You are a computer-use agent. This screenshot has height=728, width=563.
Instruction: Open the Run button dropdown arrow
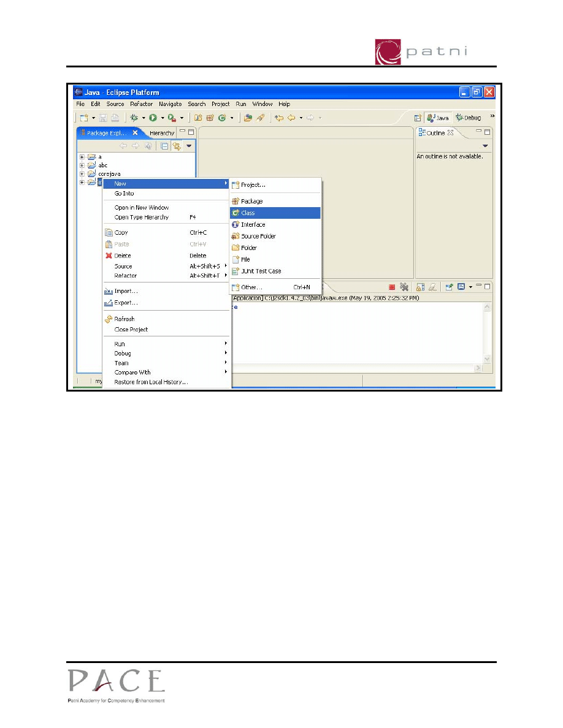tap(162, 118)
